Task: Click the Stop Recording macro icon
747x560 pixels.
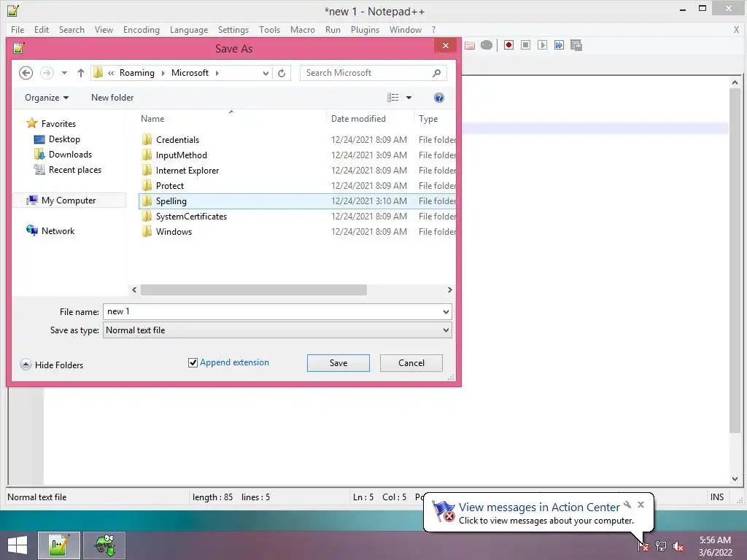Action: click(x=525, y=45)
